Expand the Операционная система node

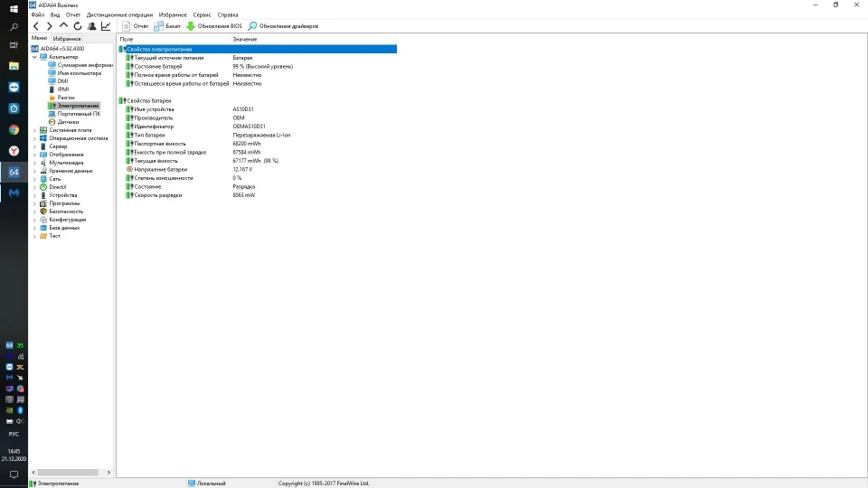[x=35, y=138]
